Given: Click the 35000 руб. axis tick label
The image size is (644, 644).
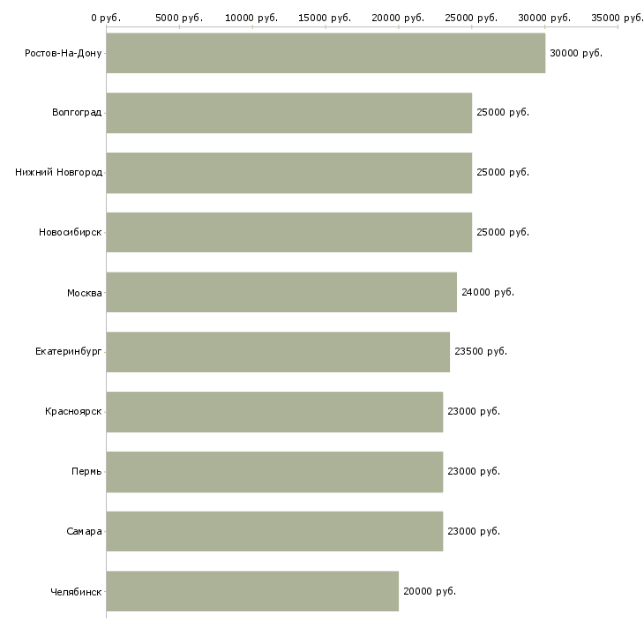Looking at the screenshot, I should pos(618,18).
